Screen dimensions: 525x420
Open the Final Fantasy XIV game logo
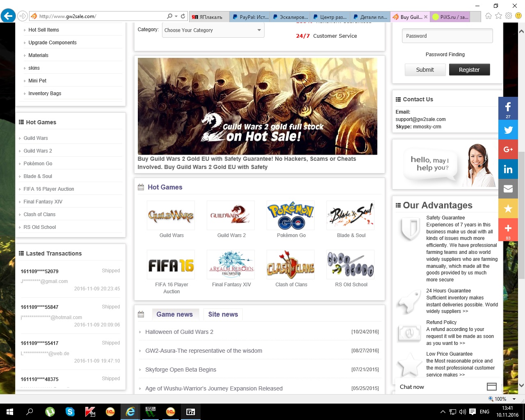click(x=231, y=265)
